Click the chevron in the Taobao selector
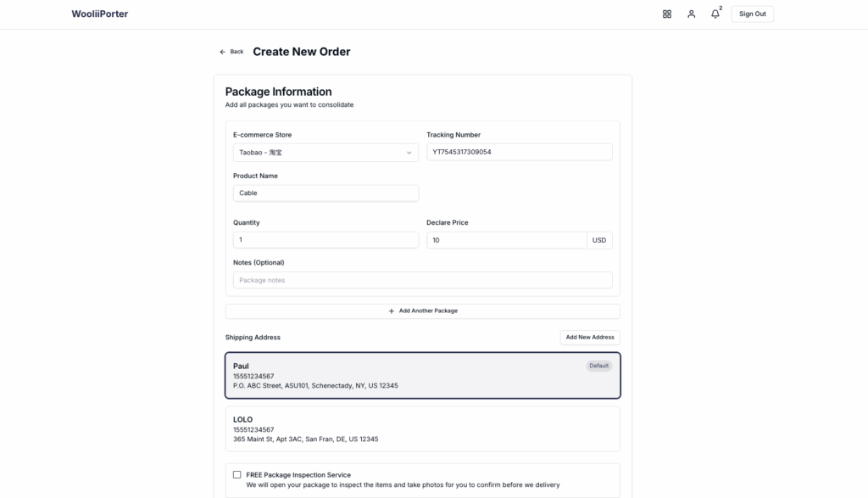This screenshot has height=498, width=868. click(409, 153)
